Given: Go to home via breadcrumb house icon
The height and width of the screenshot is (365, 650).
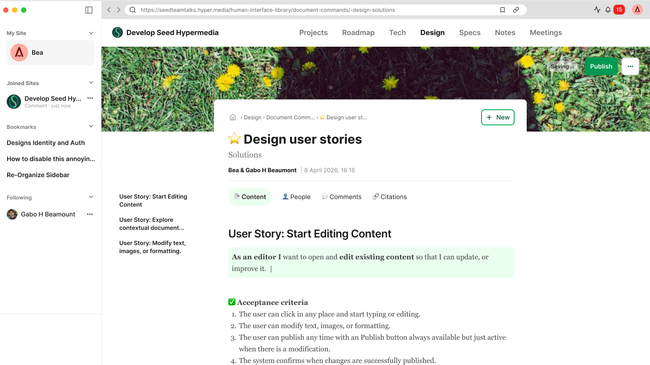Looking at the screenshot, I should [x=233, y=117].
